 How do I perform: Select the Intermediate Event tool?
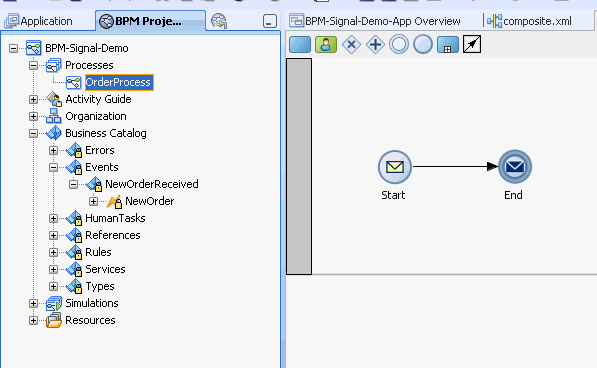pyautogui.click(x=399, y=45)
